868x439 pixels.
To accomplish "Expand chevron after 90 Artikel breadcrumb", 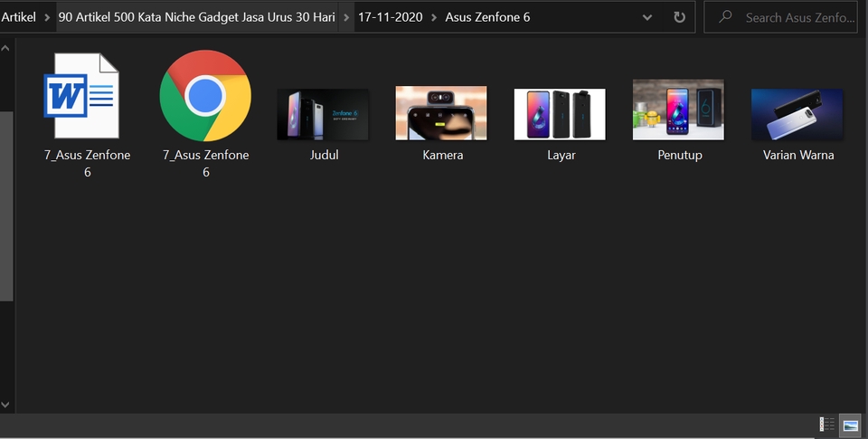I will pos(346,17).
